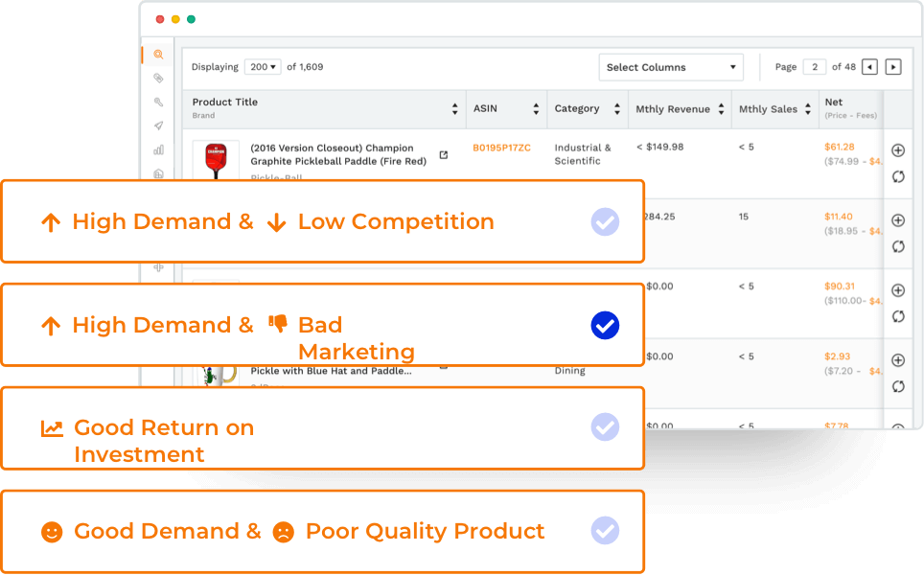Click the < $149.98 revenue cell

tap(660, 147)
